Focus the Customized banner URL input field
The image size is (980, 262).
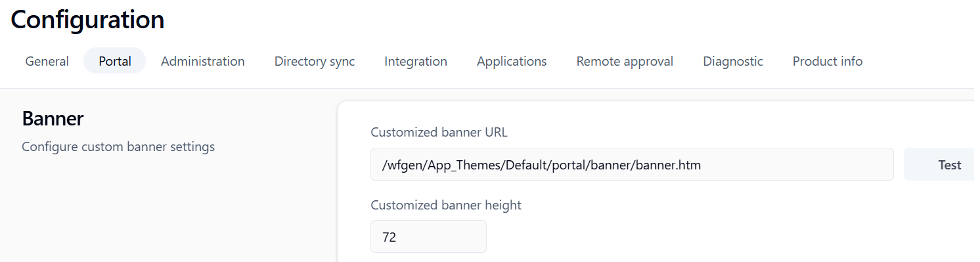tap(632, 164)
